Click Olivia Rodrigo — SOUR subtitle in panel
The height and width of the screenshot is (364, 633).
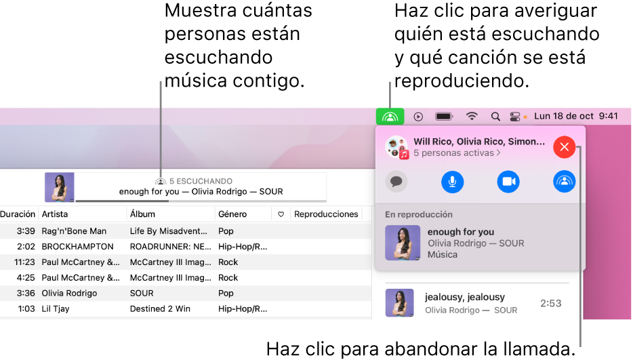tap(476, 243)
